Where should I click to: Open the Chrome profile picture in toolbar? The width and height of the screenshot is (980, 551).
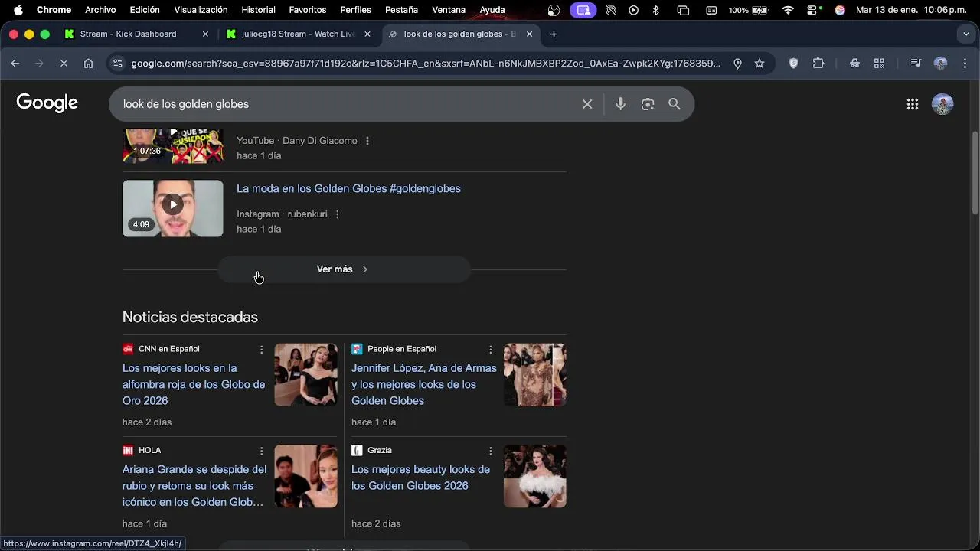coord(941,64)
